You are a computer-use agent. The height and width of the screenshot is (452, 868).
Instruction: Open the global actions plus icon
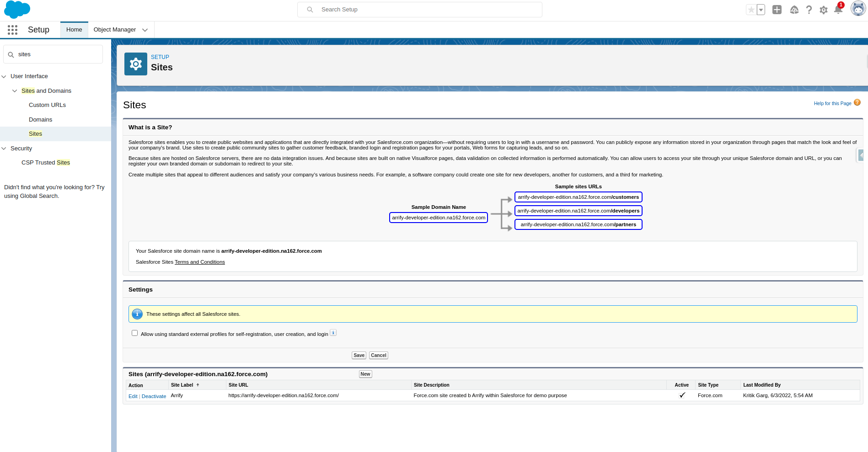pos(777,10)
